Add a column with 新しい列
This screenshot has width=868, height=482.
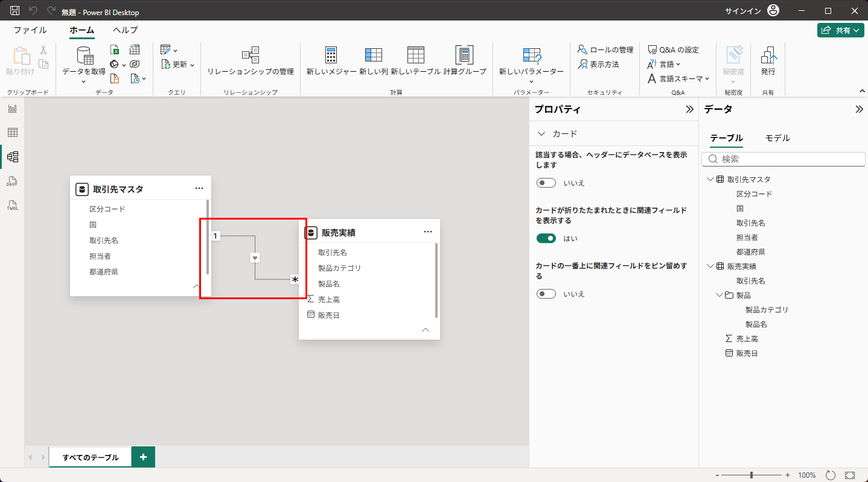[374, 61]
